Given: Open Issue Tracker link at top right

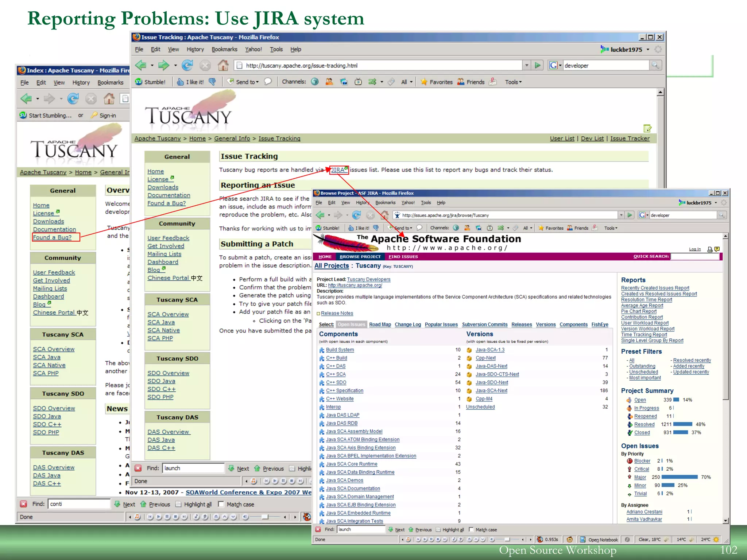Looking at the screenshot, I should point(630,138).
